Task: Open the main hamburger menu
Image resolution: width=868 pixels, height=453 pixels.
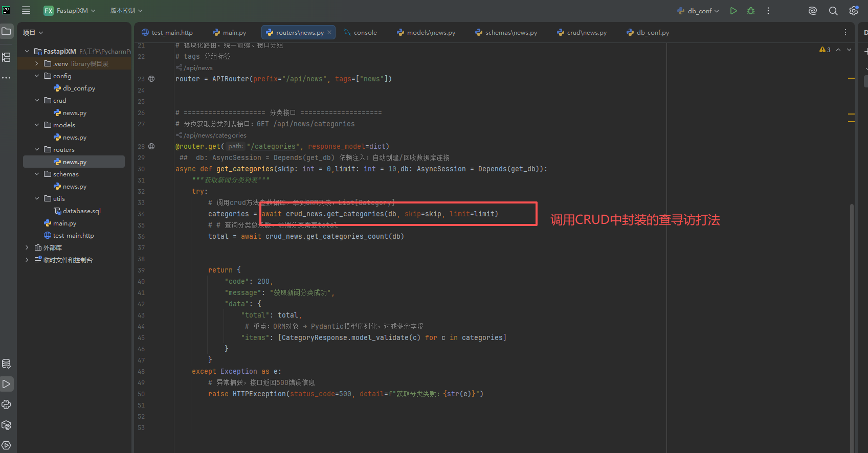Action: pos(26,10)
